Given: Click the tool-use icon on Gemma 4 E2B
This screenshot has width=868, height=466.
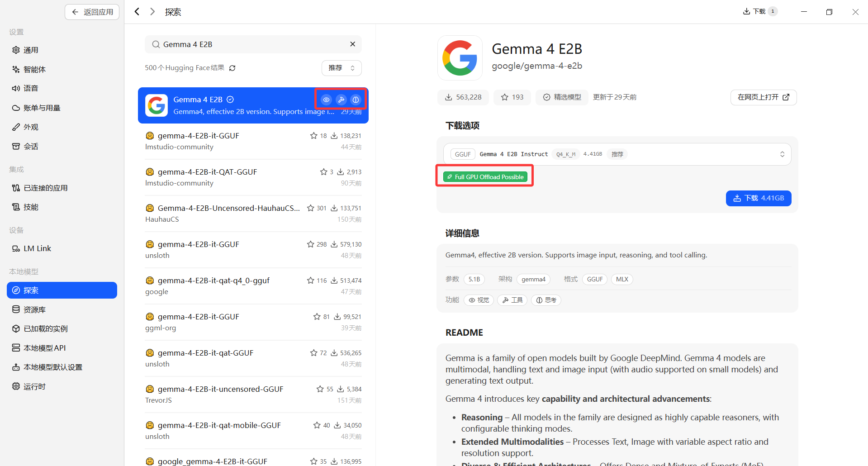Looking at the screenshot, I should click(341, 100).
